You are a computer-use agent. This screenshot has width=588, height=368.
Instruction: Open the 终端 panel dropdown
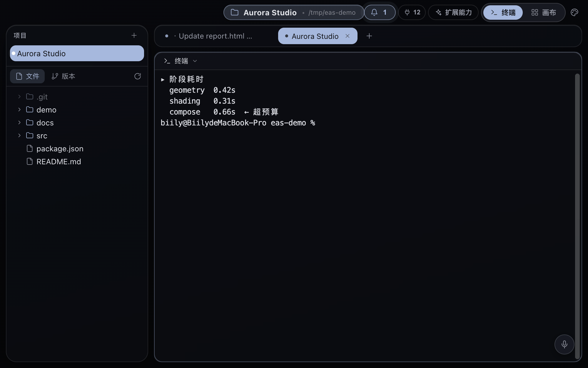[181, 61]
